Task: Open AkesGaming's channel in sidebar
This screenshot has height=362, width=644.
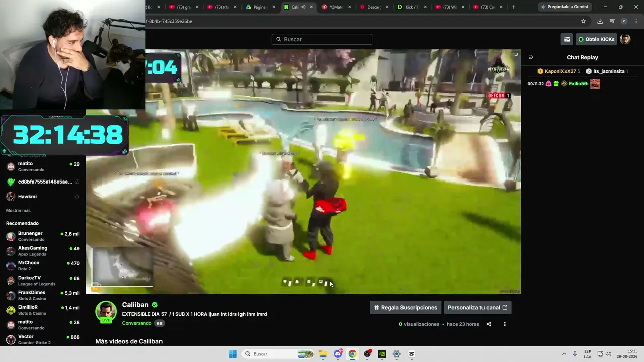Action: 43,251
